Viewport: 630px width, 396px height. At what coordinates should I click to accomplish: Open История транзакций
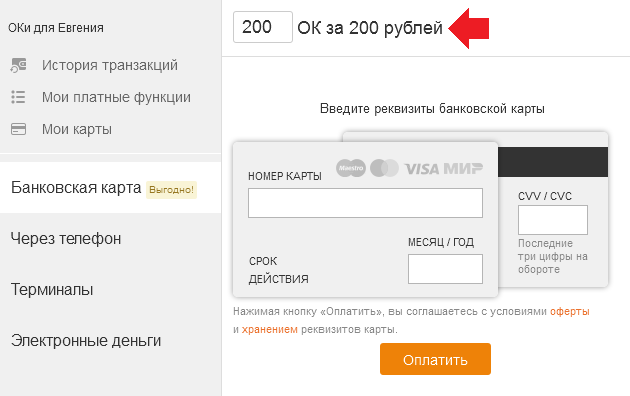pyautogui.click(x=110, y=65)
